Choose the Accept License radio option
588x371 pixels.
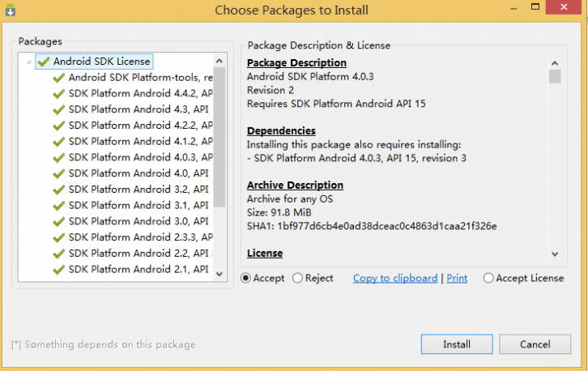tap(488, 278)
